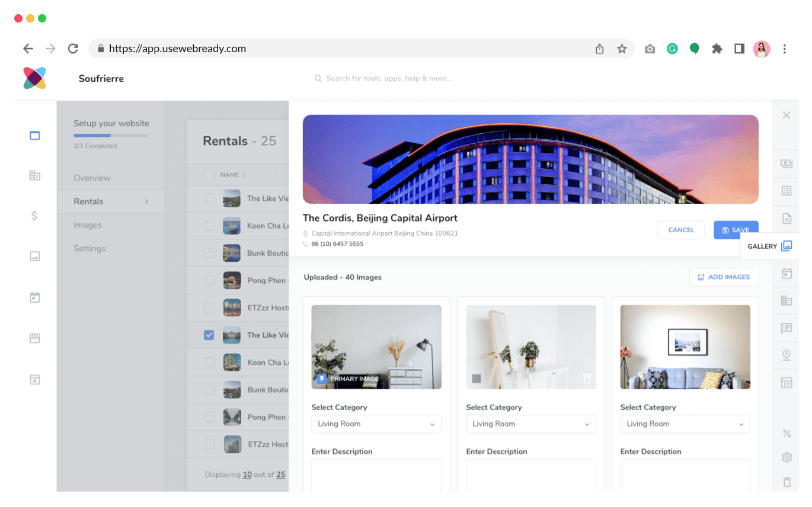Click the SAVE button
The height and width of the screenshot is (507, 812).
pos(736,230)
